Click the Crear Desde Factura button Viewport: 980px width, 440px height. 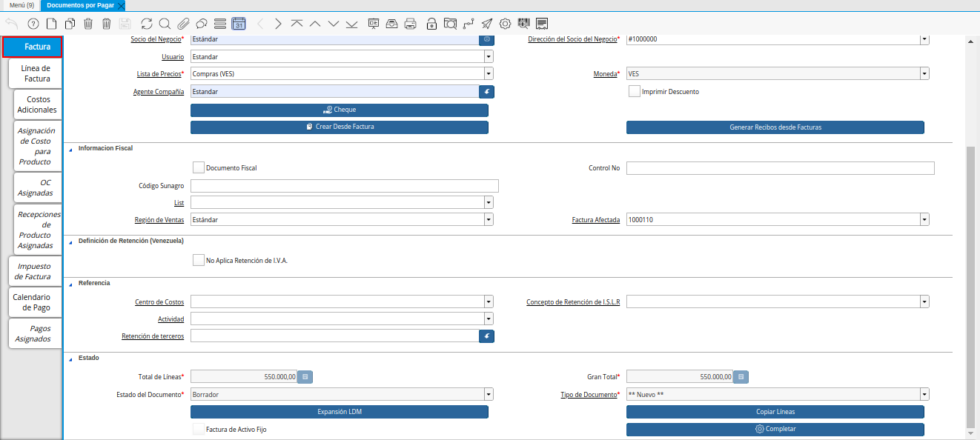pyautogui.click(x=340, y=127)
